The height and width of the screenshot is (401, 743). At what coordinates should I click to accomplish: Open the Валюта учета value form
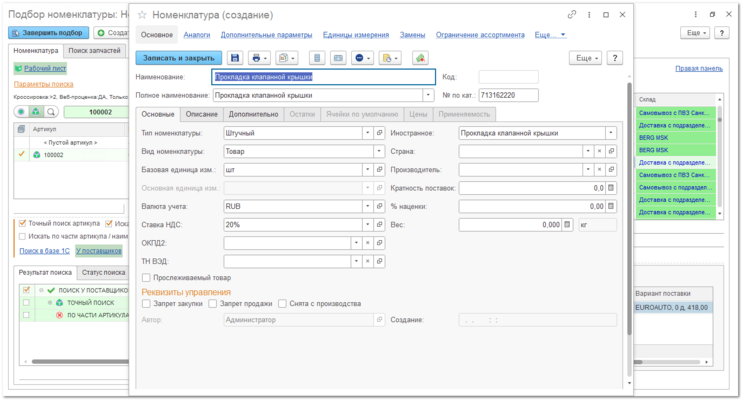(x=379, y=207)
